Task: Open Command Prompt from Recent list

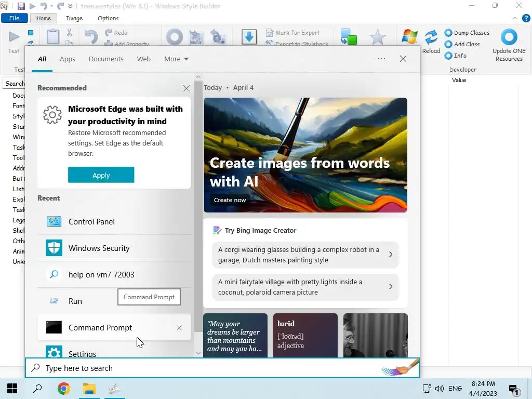Action: [x=114, y=327]
